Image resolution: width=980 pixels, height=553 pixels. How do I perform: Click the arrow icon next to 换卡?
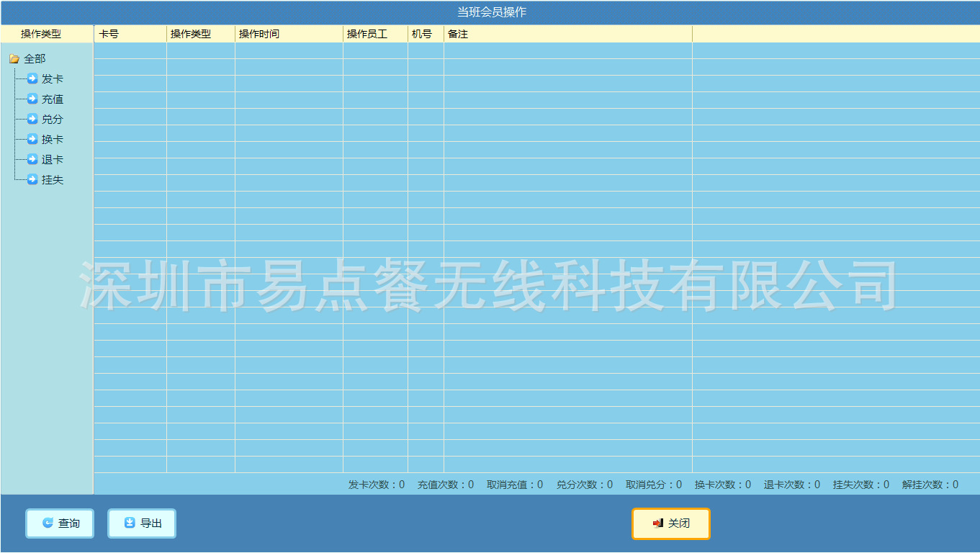pos(32,139)
